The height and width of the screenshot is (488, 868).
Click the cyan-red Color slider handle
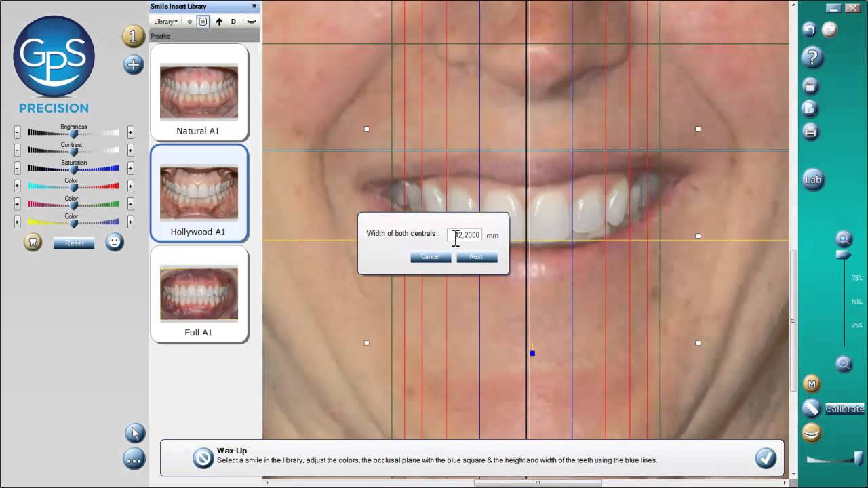click(74, 187)
